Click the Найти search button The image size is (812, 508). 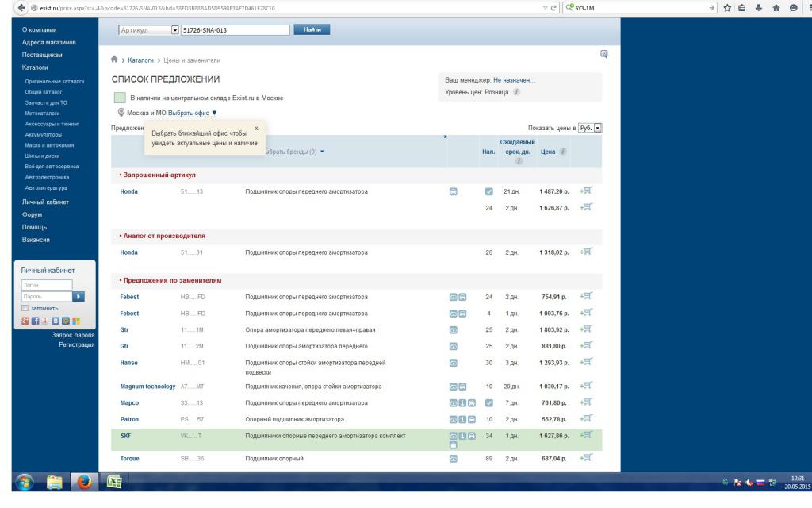[312, 29]
